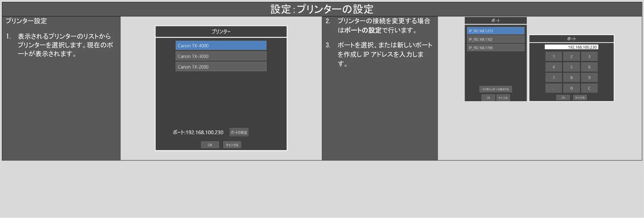
Task: Tap keypad digit 3
Action: (x=589, y=56)
